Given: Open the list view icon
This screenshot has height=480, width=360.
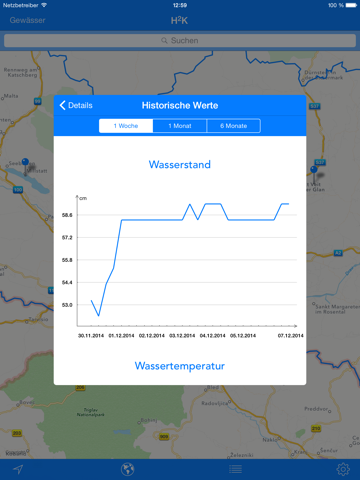Looking at the screenshot, I should click(236, 469).
